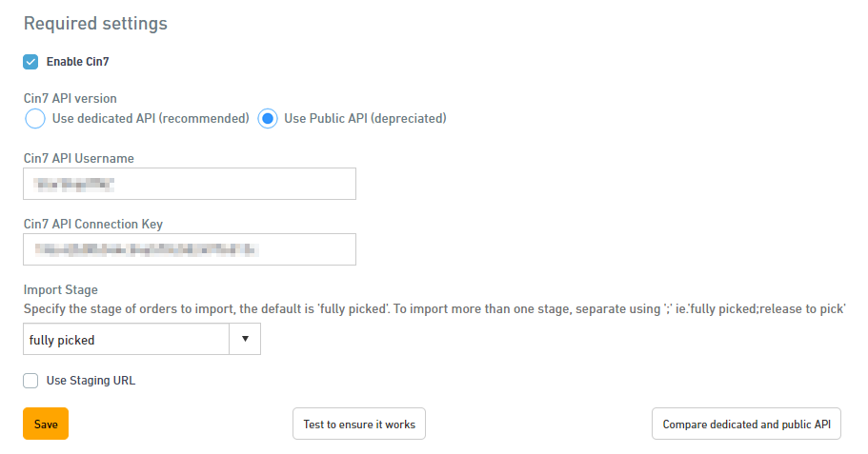This screenshot has height=454, width=868.
Task: Select the 'Use dedicated API' radio button
Action: [x=35, y=119]
